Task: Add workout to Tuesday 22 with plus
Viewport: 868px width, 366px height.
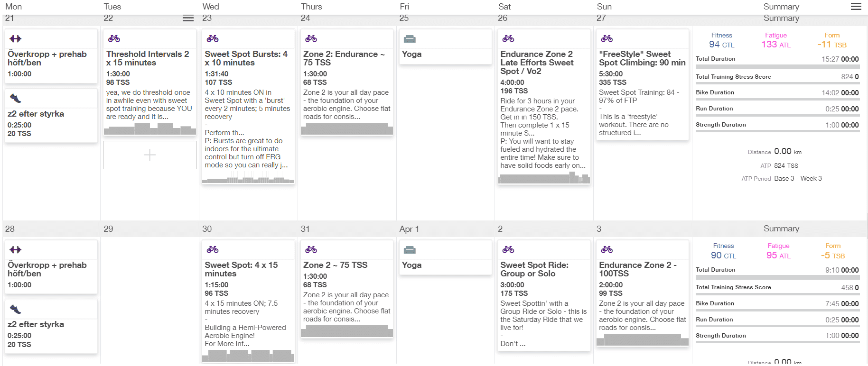Action: pos(149,155)
